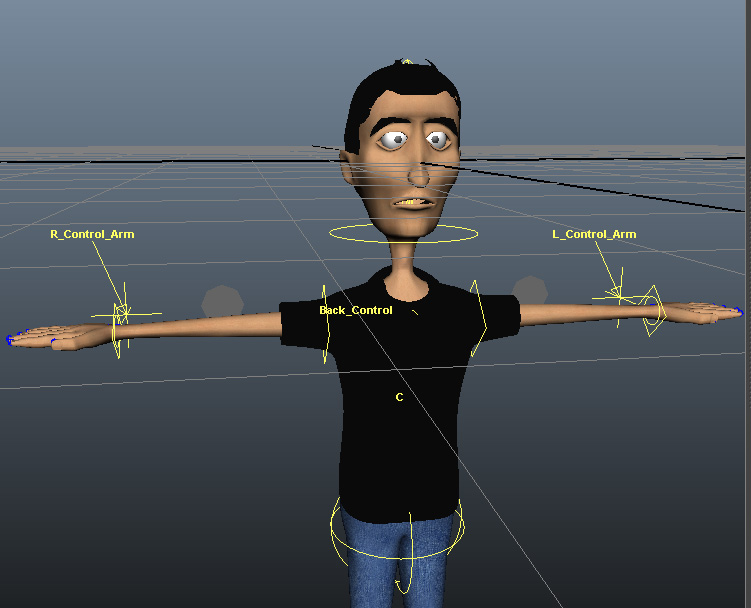Select the gray sphere behind R_Control_Arm side shoulder
The height and width of the screenshot is (608, 751).
[x=222, y=302]
